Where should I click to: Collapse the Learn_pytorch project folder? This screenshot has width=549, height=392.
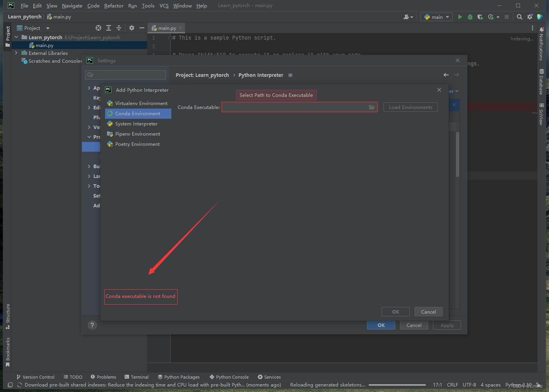pos(16,37)
